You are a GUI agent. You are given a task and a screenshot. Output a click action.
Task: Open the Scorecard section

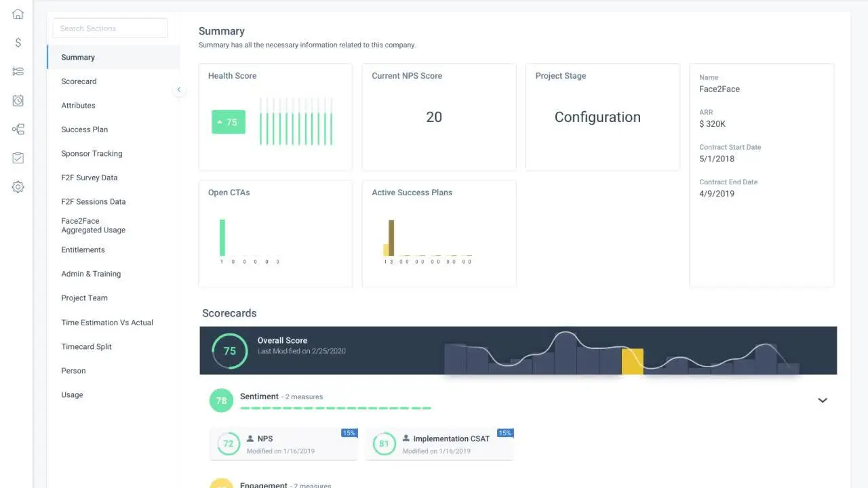(x=79, y=81)
